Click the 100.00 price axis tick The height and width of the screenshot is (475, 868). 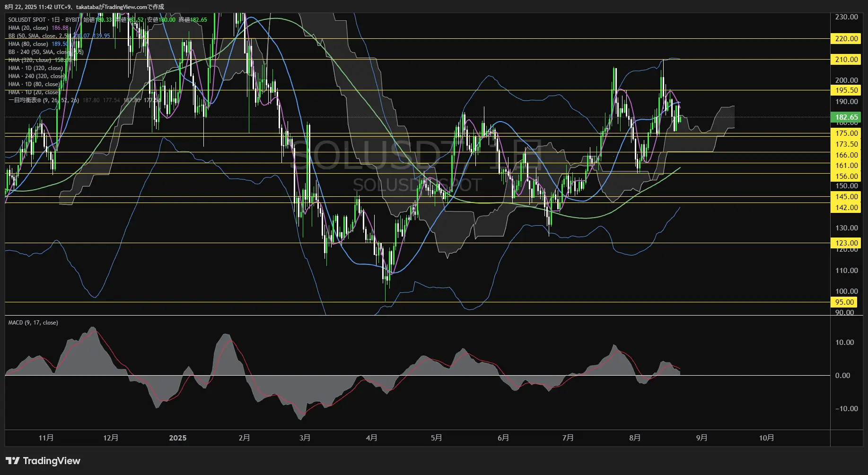coord(846,291)
